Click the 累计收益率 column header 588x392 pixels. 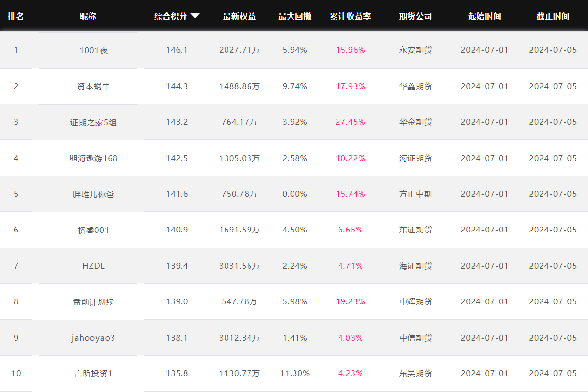pos(350,16)
